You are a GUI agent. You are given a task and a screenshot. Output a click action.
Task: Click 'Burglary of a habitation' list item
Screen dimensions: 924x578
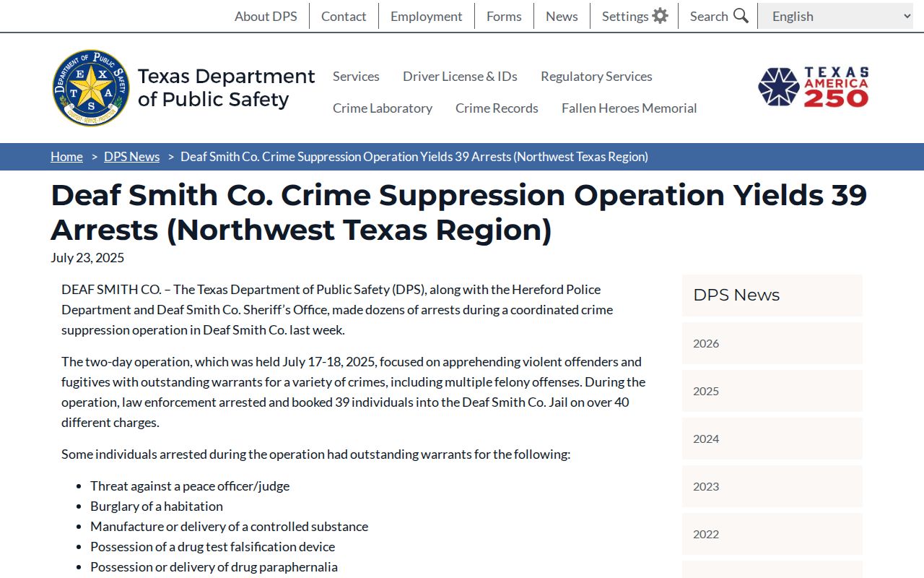157,506
